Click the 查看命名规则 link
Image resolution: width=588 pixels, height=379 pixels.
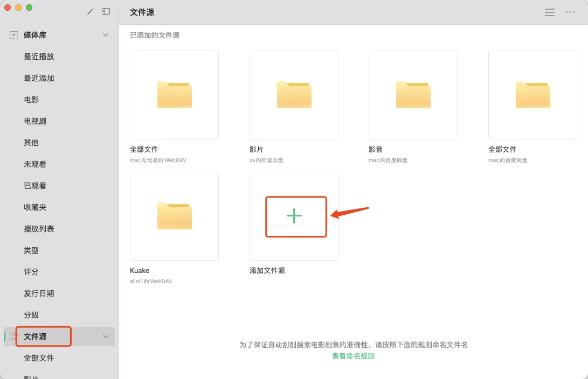(x=353, y=356)
